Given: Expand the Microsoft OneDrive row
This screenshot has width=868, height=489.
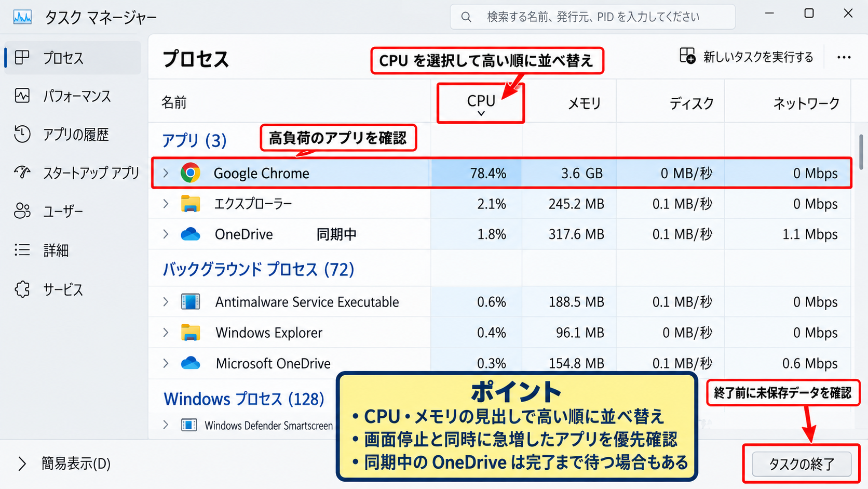Looking at the screenshot, I should tap(166, 363).
